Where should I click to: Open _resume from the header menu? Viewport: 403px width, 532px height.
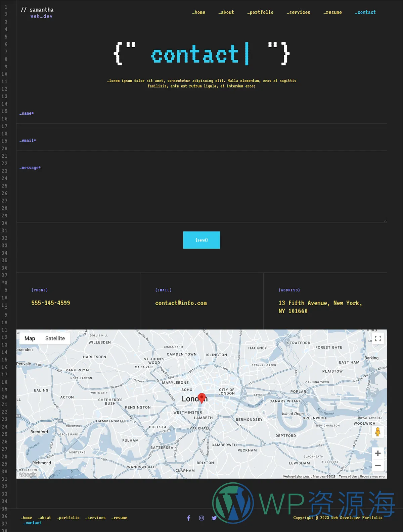point(332,12)
